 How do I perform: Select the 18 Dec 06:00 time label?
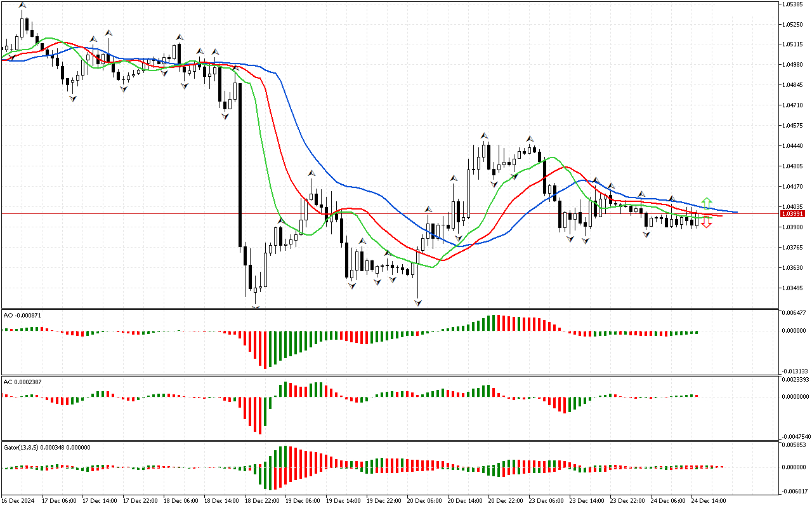[181, 501]
